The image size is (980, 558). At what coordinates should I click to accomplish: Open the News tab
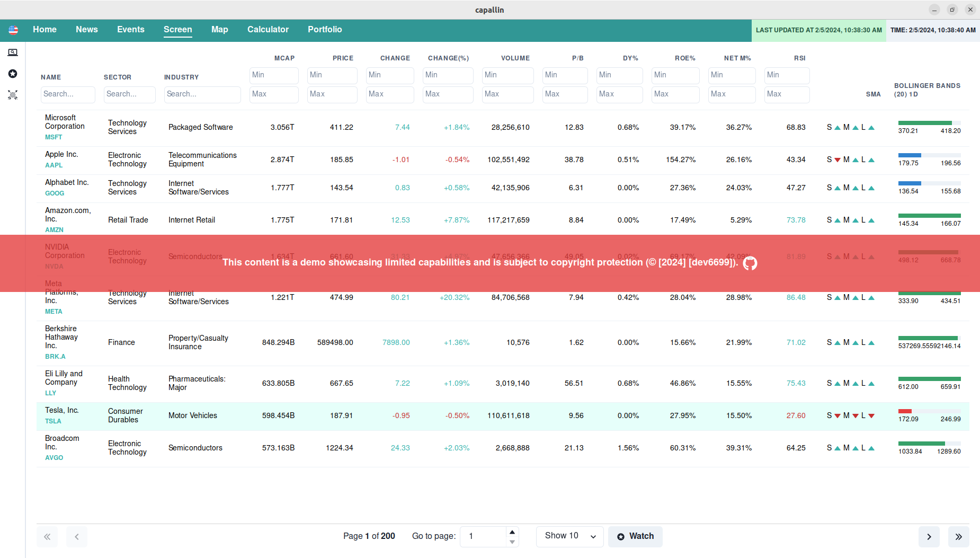pyautogui.click(x=87, y=30)
